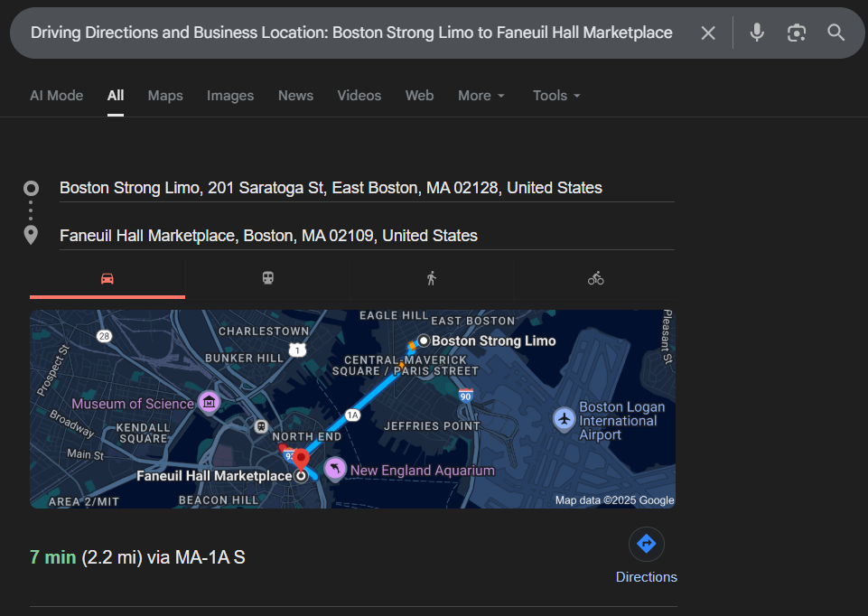Select driving mode car icon
This screenshot has width=868, height=616.
point(107,278)
